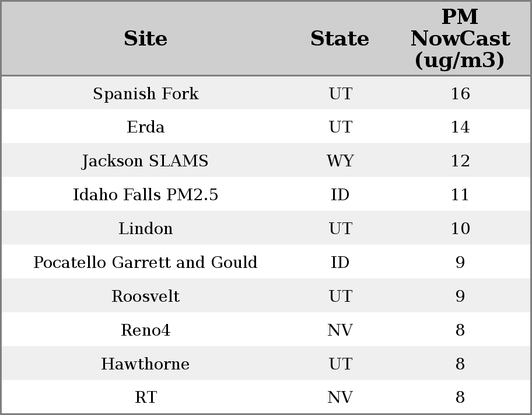The width and height of the screenshot is (532, 415).
Task: Click Pocatello Garrett and Gould entry
Action: tap(145, 263)
